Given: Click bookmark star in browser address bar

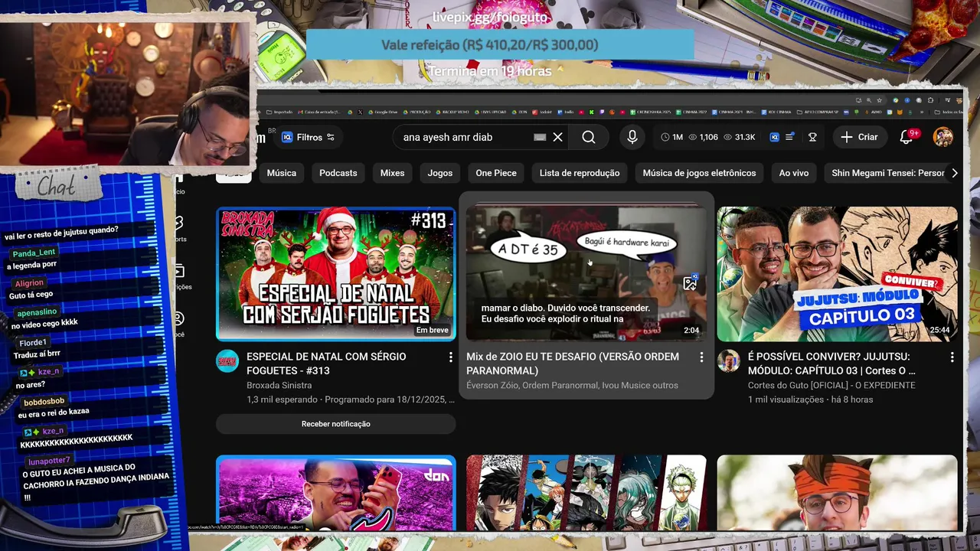Looking at the screenshot, I should 880,100.
